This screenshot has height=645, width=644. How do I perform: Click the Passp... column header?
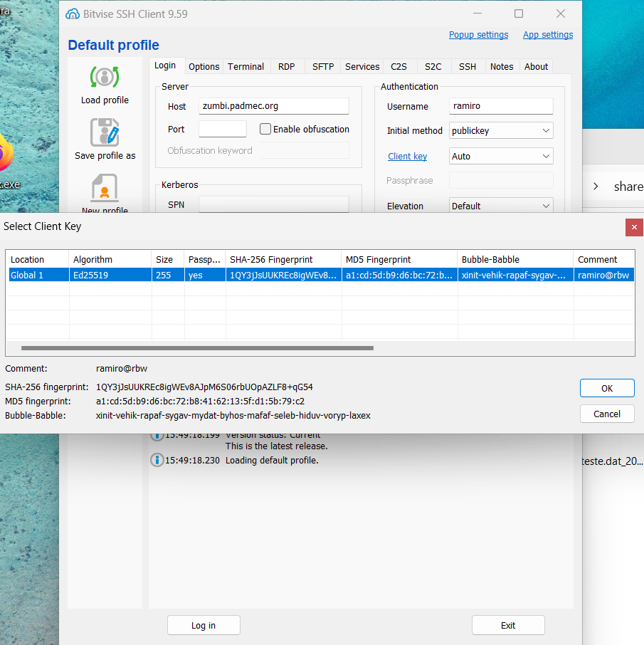(x=205, y=260)
